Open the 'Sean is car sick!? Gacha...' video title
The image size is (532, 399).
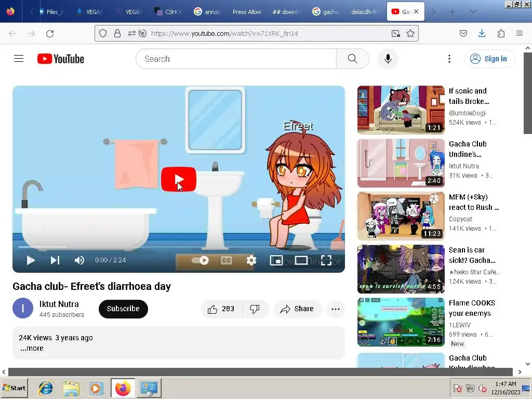(472, 255)
